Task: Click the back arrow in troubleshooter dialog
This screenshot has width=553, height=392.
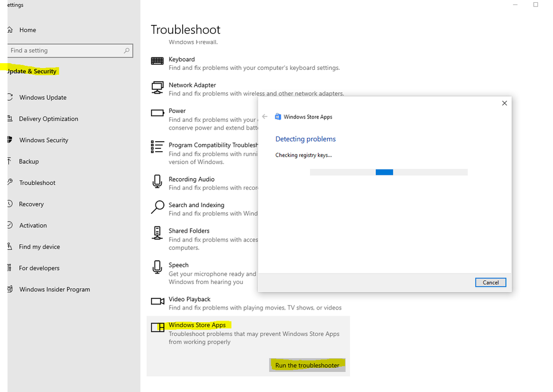Action: click(x=265, y=116)
